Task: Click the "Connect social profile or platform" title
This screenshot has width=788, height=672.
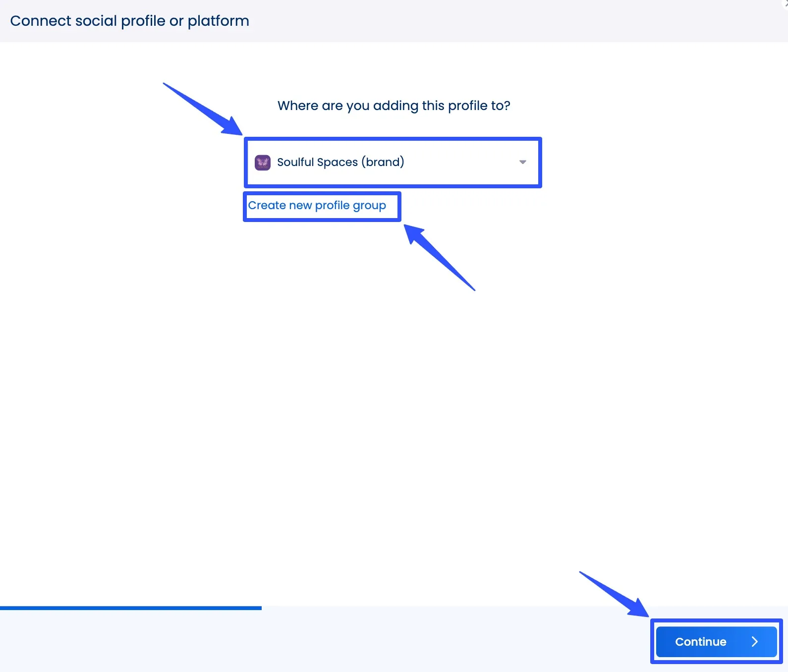Action: 129,21
